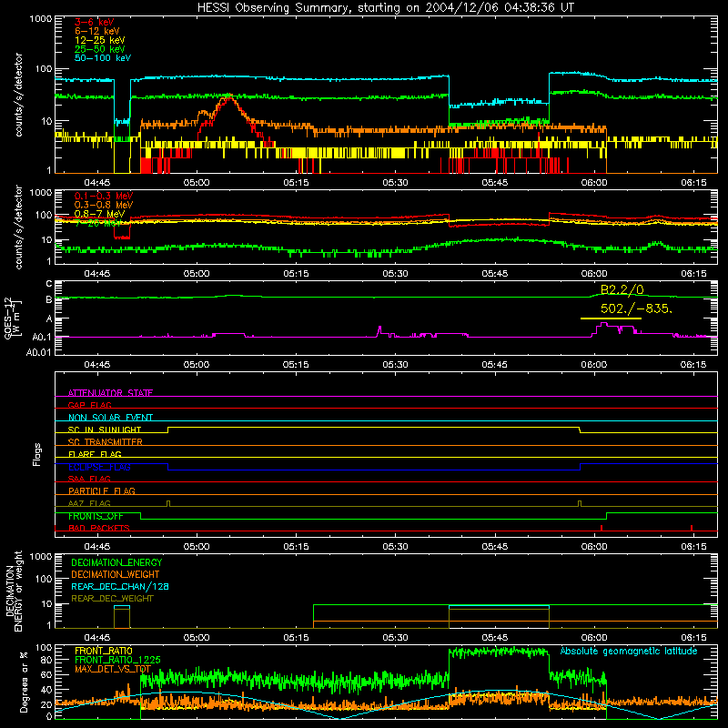Click the SC_TRANSMITTER flag label
728x728 pixels.
click(x=106, y=442)
